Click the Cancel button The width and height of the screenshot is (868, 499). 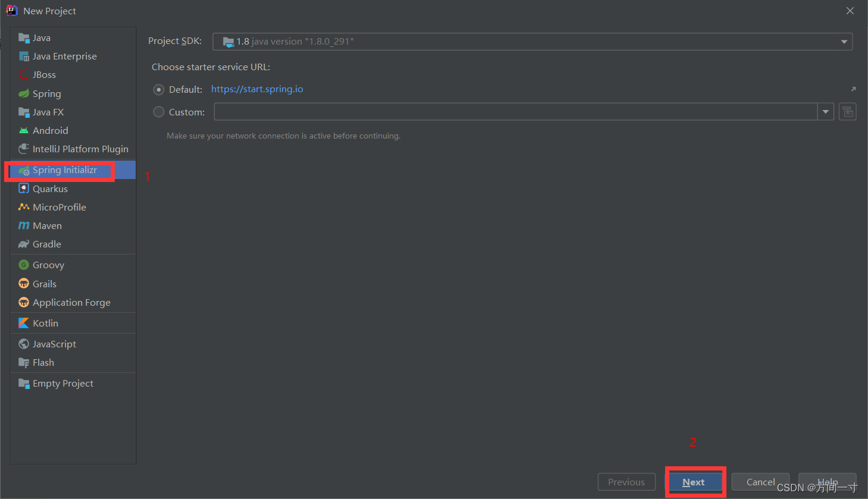pos(760,482)
